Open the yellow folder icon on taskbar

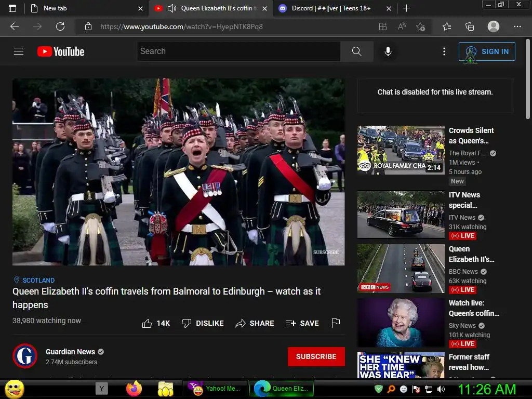(x=165, y=389)
